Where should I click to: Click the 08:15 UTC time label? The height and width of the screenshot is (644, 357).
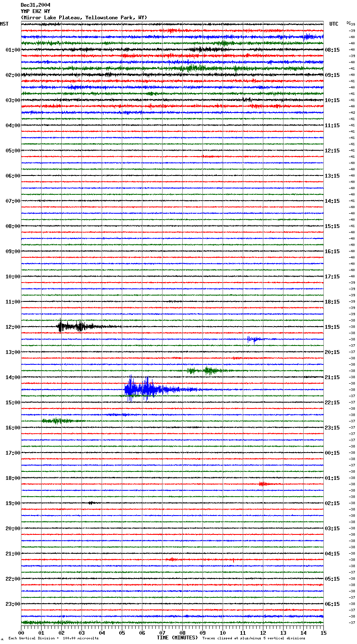click(332, 50)
